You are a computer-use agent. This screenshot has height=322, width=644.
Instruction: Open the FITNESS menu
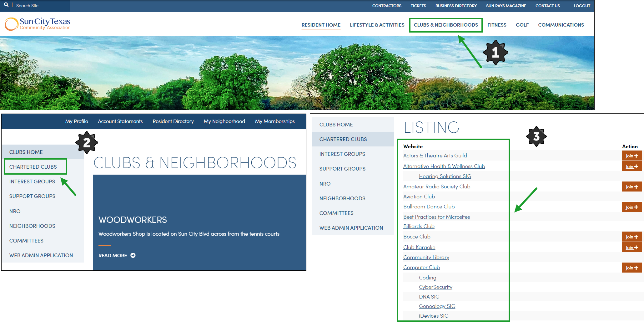tap(497, 25)
